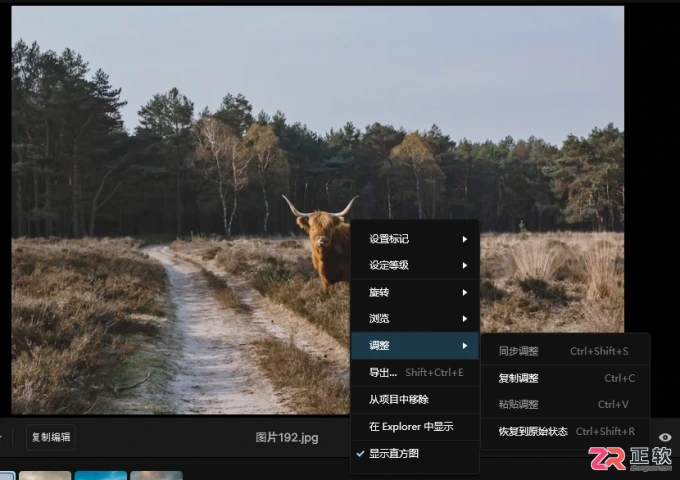This screenshot has width=680, height=480.
Task: Toggle the eye preview icon
Action: [x=665, y=437]
